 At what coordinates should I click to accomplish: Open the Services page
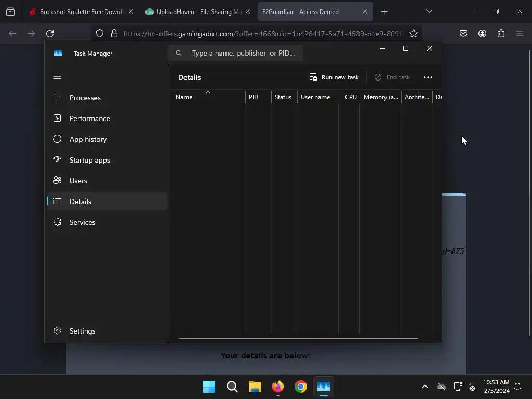[x=107, y=222]
